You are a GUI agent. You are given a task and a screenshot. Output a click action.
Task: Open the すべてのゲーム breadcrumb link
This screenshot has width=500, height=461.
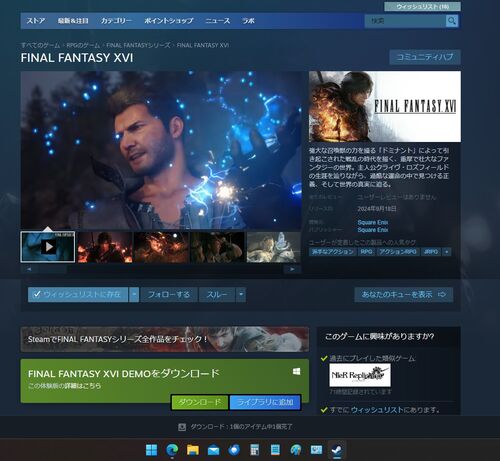click(40, 45)
